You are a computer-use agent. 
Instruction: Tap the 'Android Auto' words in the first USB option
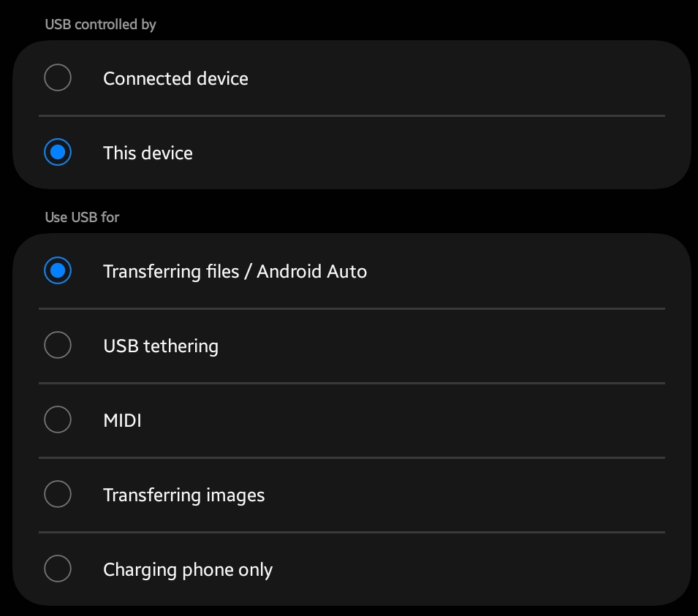[312, 271]
